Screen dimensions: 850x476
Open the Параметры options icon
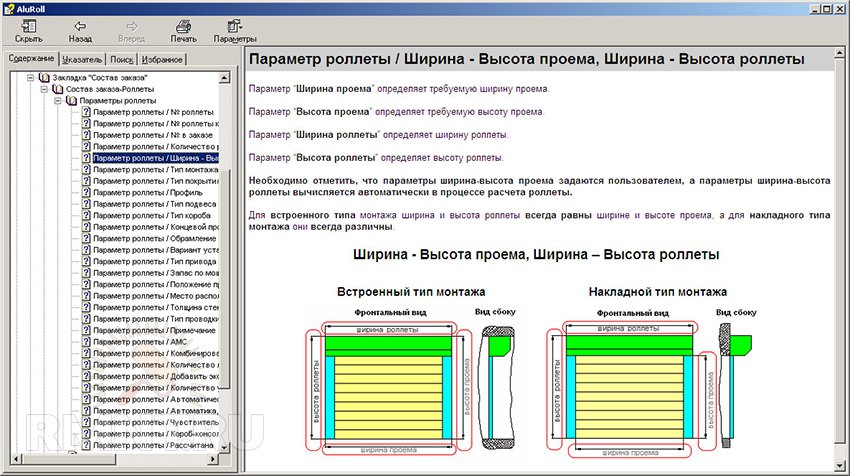click(235, 26)
